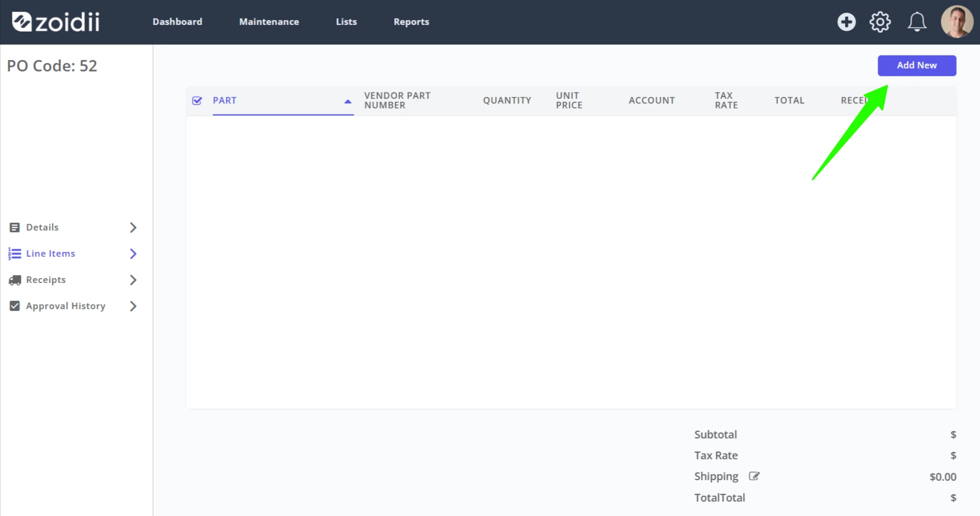
Task: Click the Line Items list icon
Action: (15, 254)
